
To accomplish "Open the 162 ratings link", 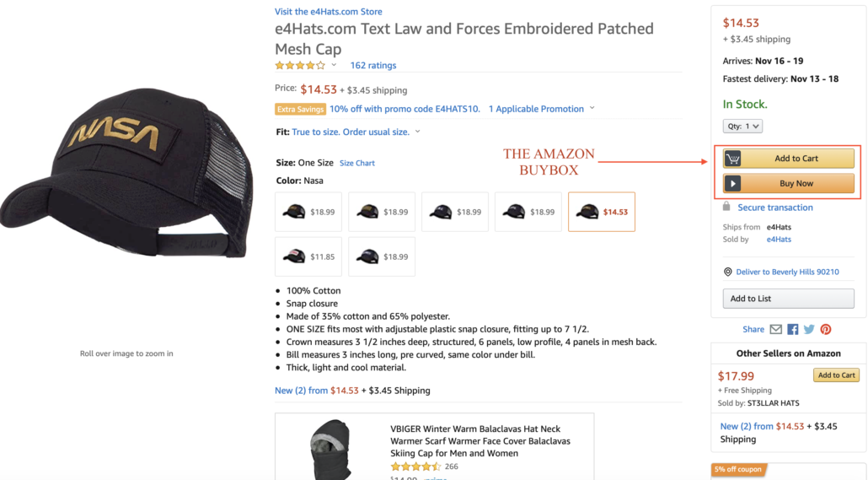I will click(x=372, y=66).
